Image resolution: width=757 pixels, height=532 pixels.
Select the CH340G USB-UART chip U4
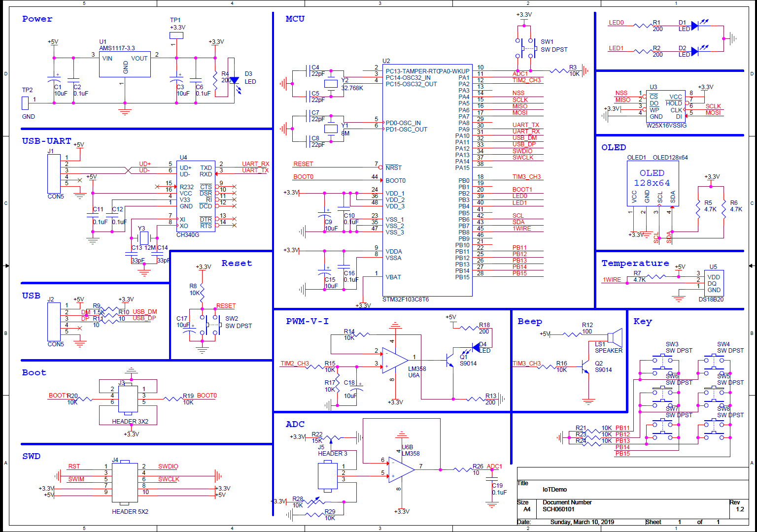[196, 196]
